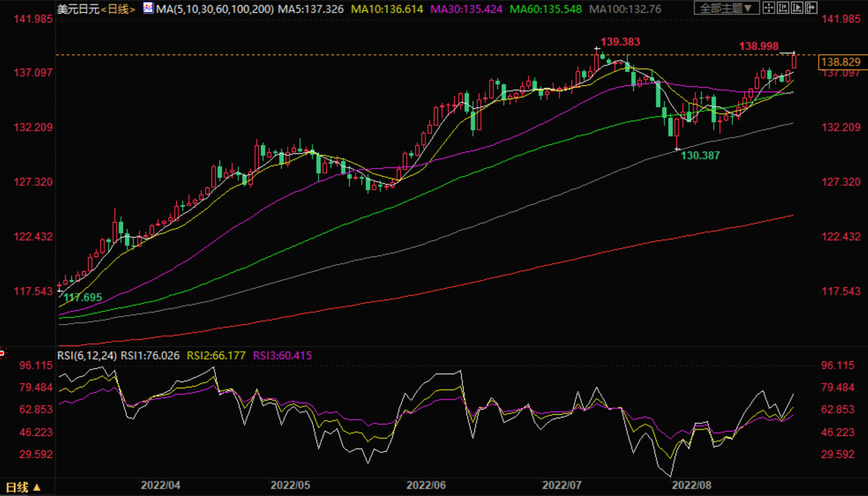The height and width of the screenshot is (496, 868).
Task: Click the MA5:137.326 value
Action: [311, 9]
